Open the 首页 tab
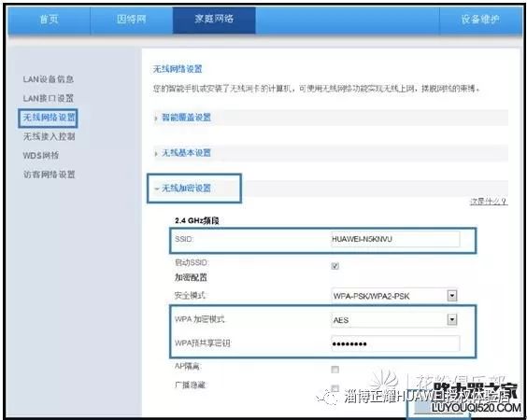 [x=50, y=20]
